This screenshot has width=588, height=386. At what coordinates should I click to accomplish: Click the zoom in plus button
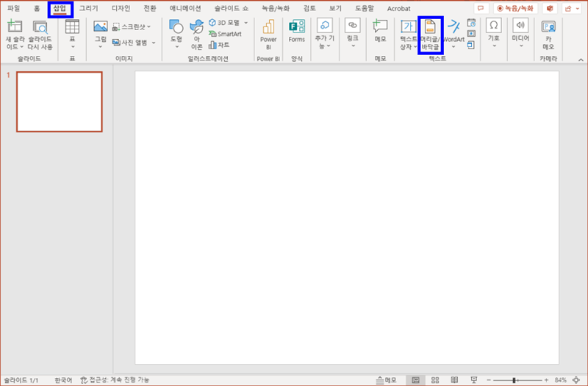tap(546, 380)
